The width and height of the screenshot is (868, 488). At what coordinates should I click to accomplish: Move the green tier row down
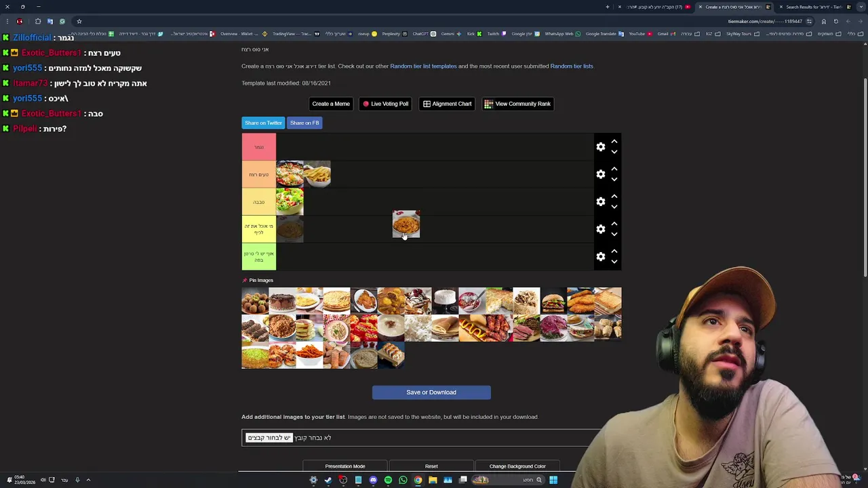tap(614, 262)
